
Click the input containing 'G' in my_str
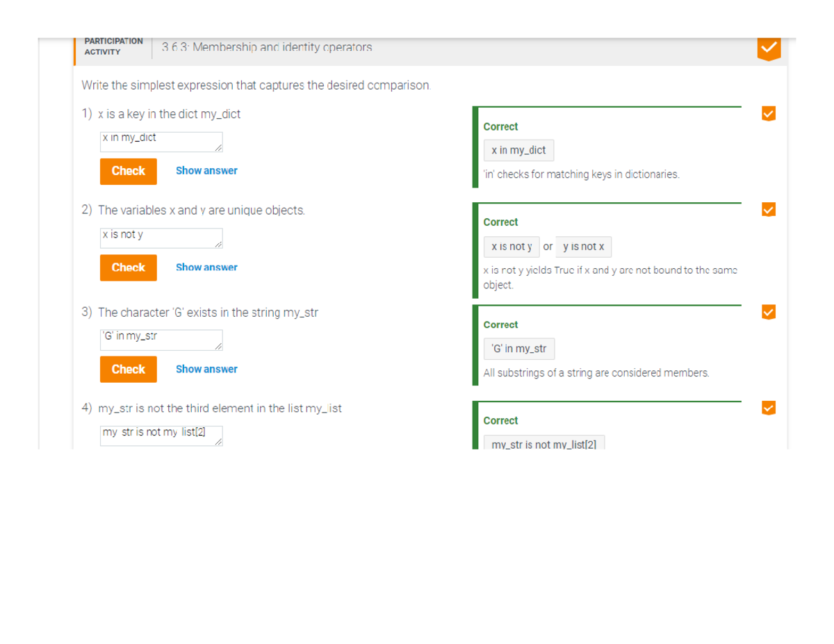(161, 340)
